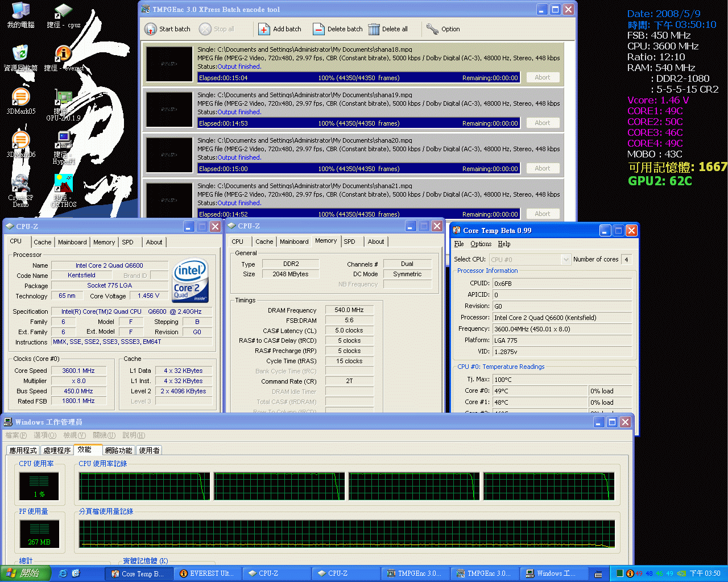Click the shana19.mpg preview thumbnail
The height and width of the screenshot is (582, 728).
click(169, 109)
